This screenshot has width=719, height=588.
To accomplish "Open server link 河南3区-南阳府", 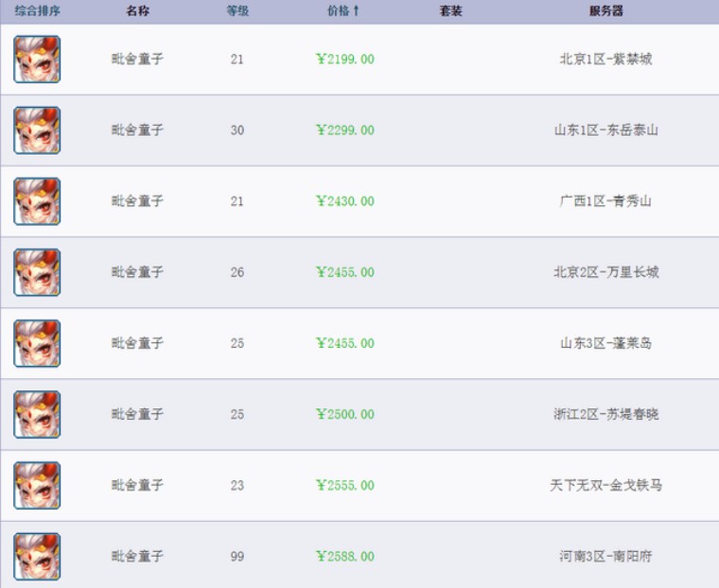I will (605, 556).
